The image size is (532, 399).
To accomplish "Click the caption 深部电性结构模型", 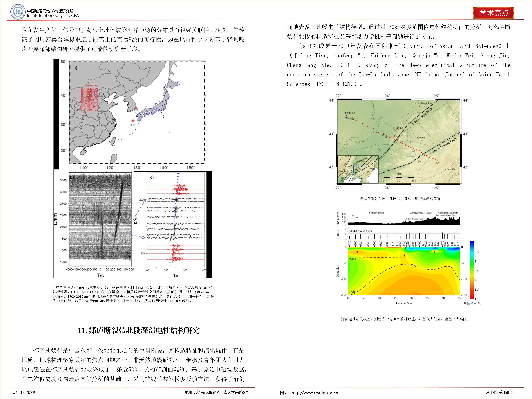I will 405,319.
